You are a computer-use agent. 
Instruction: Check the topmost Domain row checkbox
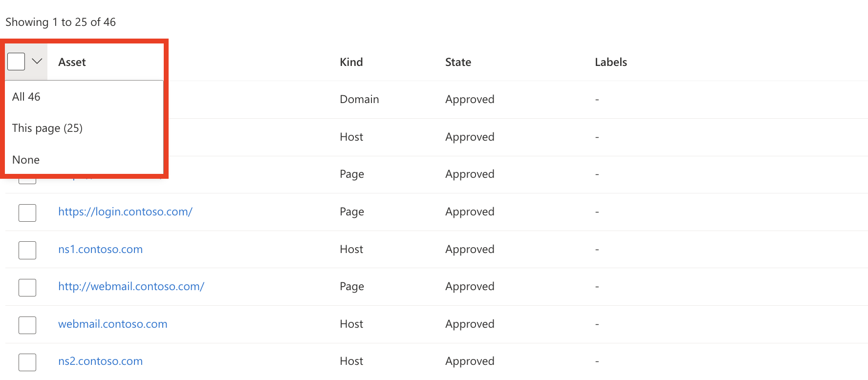coord(27,100)
